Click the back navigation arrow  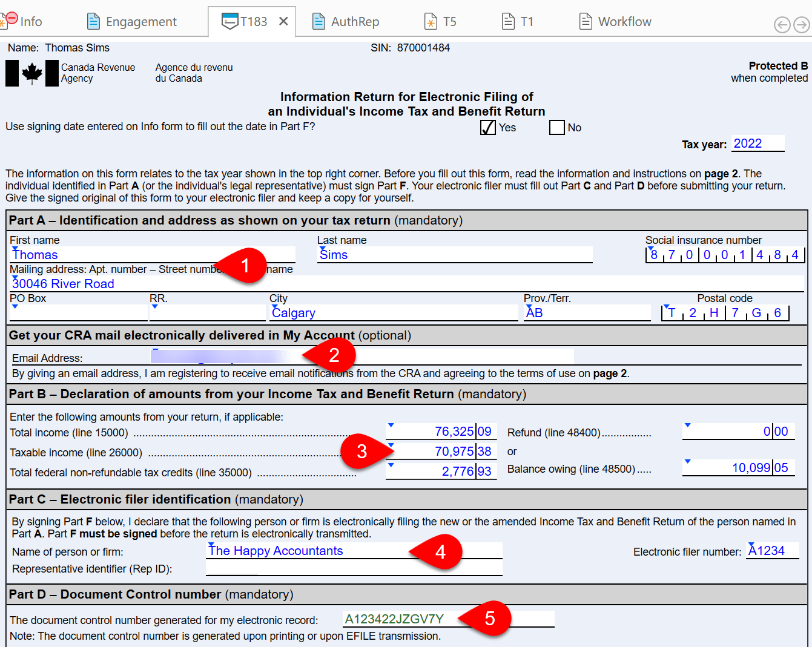(x=782, y=25)
